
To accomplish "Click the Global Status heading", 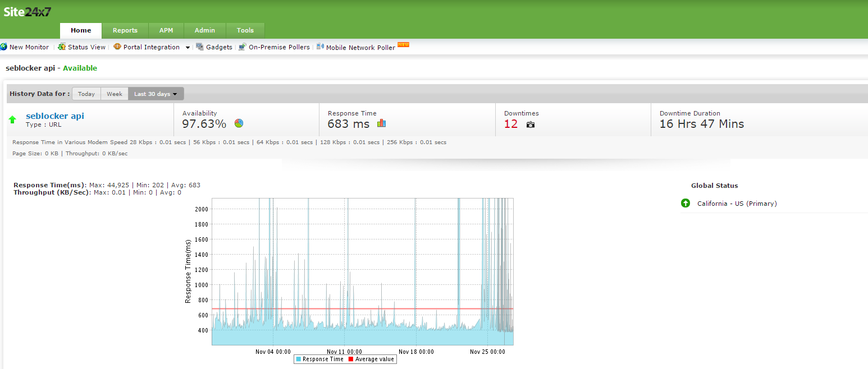I will click(715, 186).
